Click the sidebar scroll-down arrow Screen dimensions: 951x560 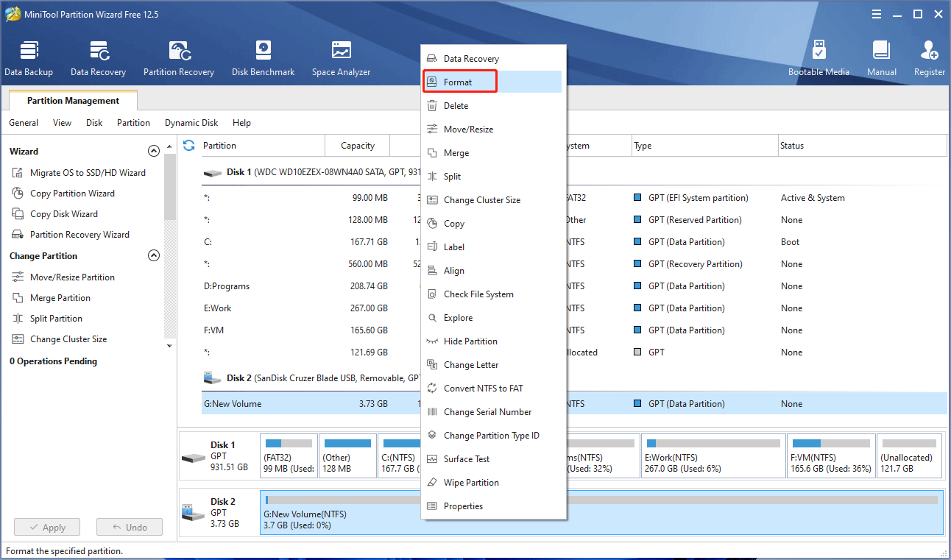[169, 345]
